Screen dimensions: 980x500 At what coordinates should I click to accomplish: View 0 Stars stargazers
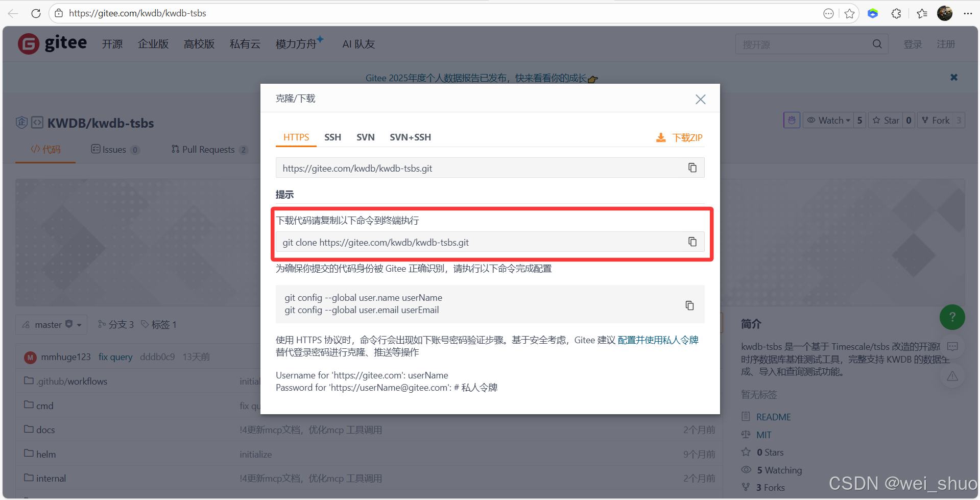pyautogui.click(x=770, y=453)
